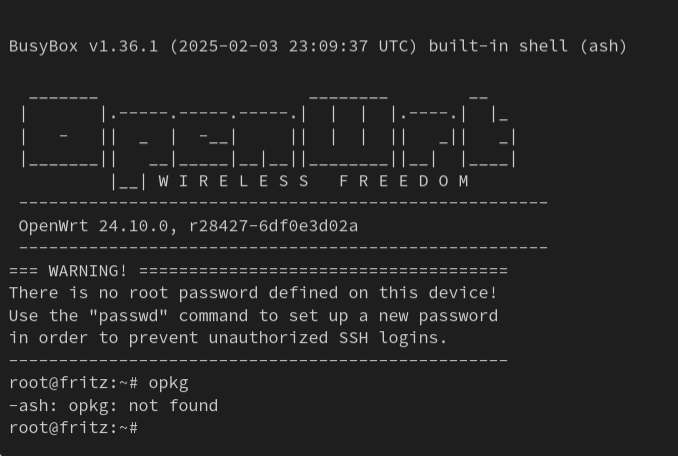Click the '=== WARNING!' heading line
The image size is (678, 456).
[x=258, y=271]
